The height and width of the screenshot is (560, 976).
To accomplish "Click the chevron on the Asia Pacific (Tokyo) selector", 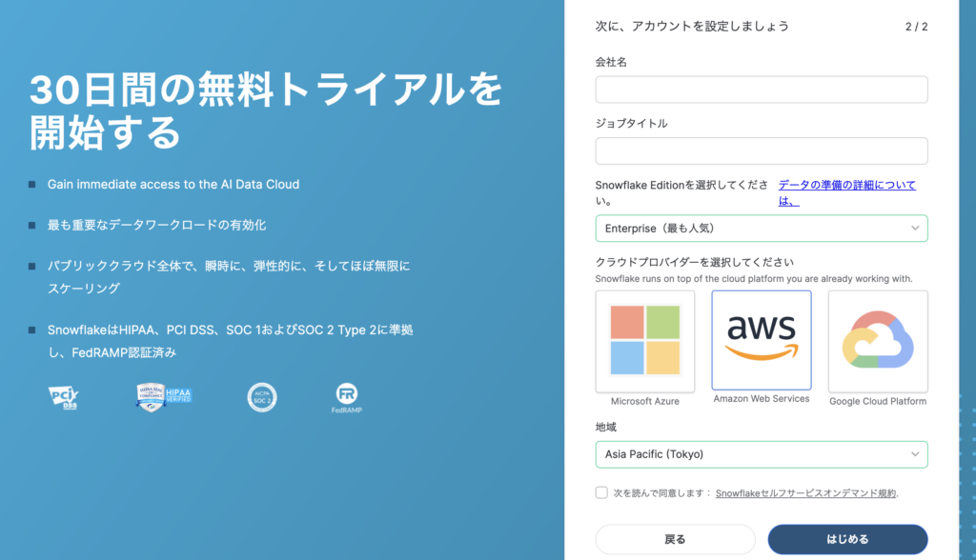I will pos(915,454).
